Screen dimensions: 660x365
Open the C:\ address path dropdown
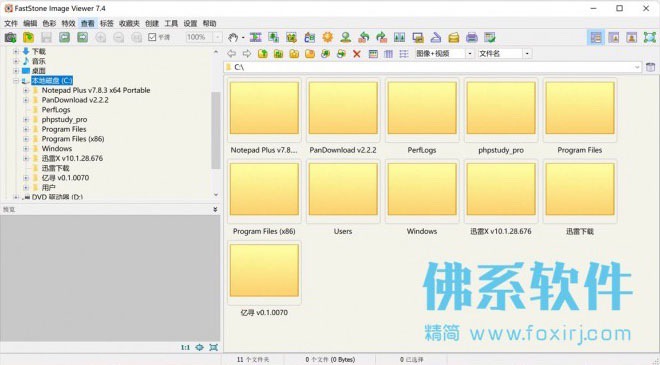pyautogui.click(x=637, y=67)
